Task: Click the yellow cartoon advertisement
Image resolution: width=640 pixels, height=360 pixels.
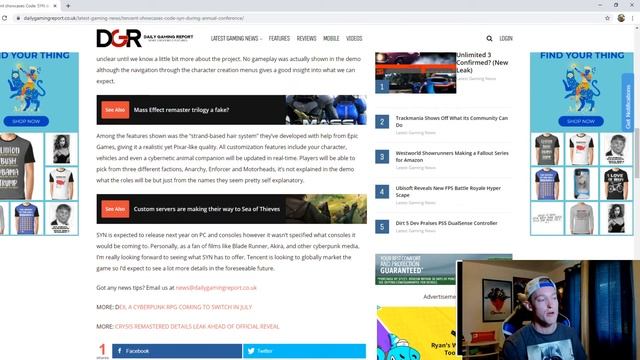Action: 416,333
